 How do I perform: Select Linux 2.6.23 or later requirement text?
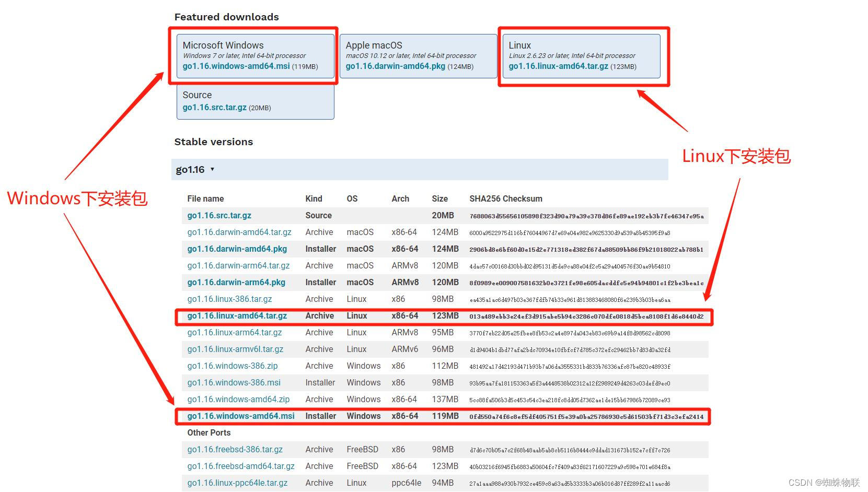pos(572,55)
